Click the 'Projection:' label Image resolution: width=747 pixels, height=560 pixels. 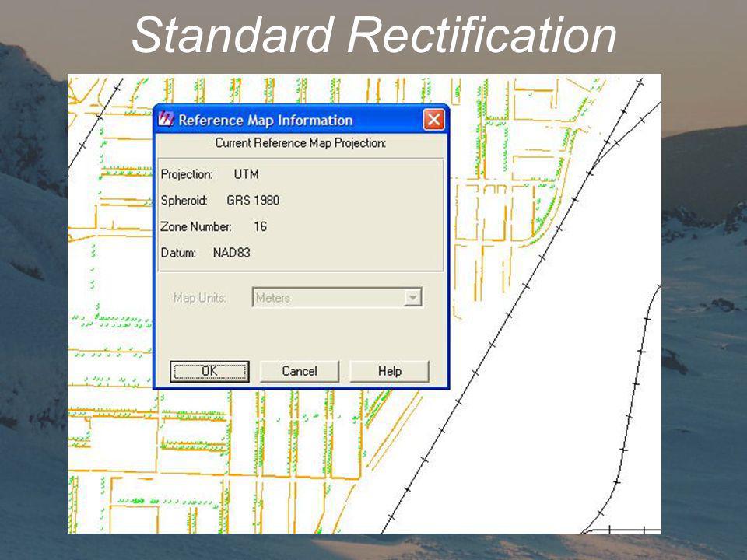point(187,175)
